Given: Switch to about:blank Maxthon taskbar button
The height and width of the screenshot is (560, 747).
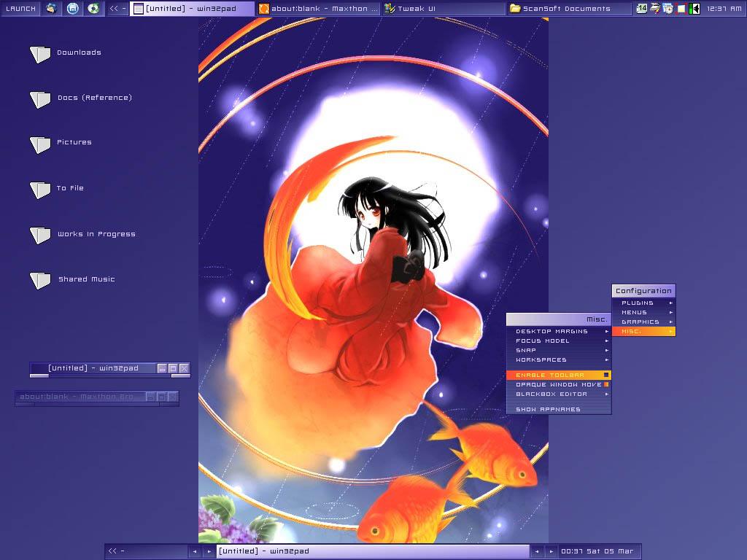Looking at the screenshot, I should 318,9.
